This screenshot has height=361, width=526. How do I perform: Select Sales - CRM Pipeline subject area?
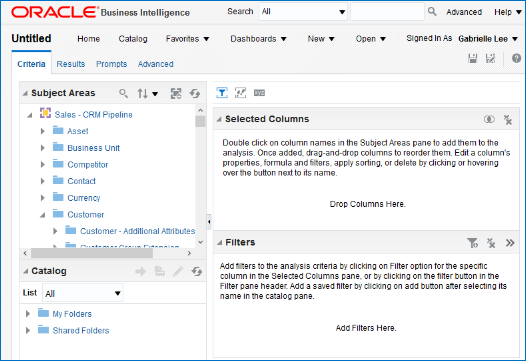pyautogui.click(x=93, y=115)
